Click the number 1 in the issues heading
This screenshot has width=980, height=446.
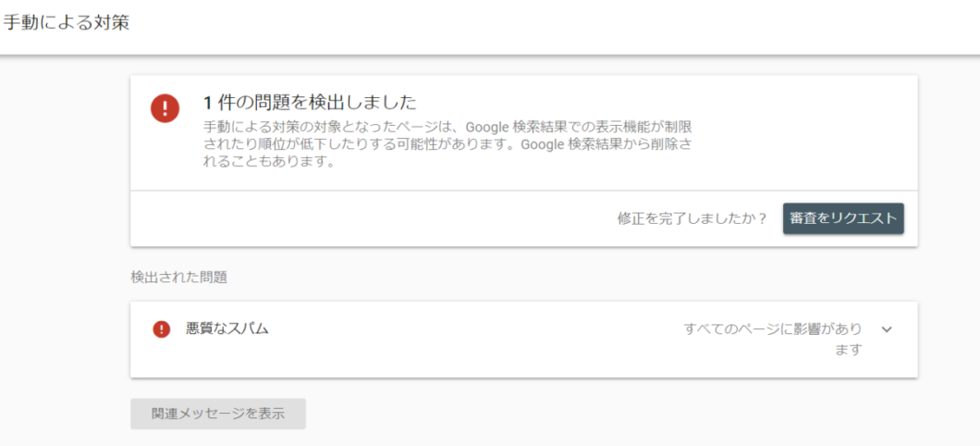point(208,103)
